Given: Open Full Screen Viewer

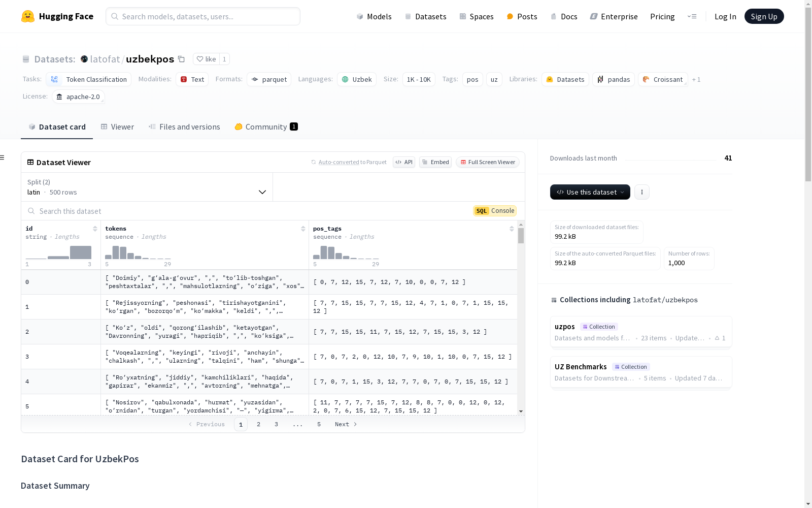Looking at the screenshot, I should tap(488, 162).
